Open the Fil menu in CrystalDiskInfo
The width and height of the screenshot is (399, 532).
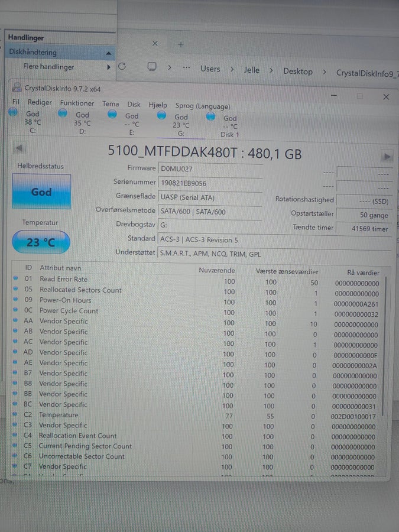point(15,102)
